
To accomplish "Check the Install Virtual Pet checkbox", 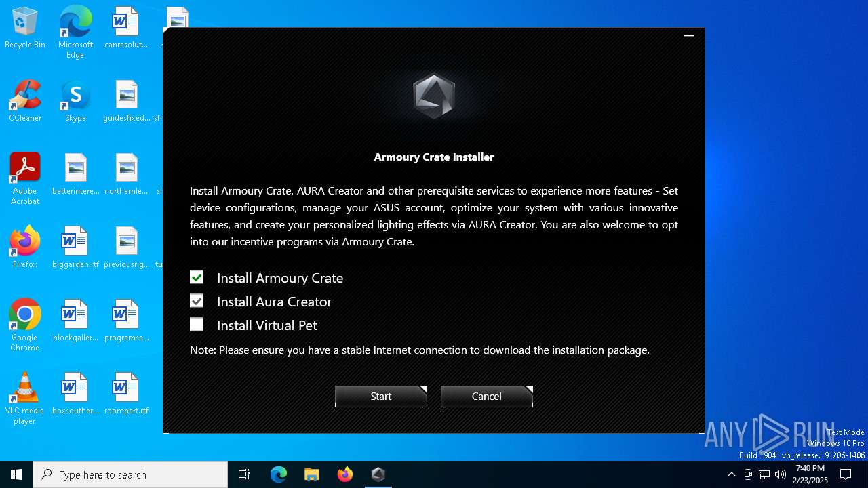I will (197, 325).
